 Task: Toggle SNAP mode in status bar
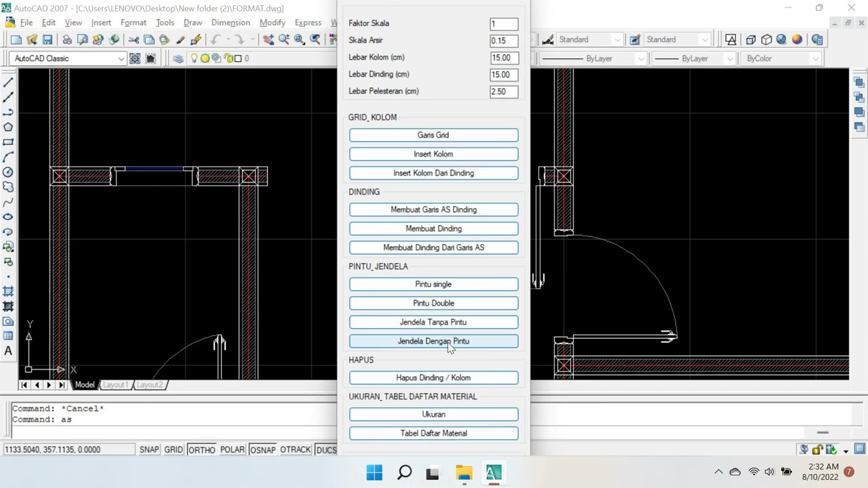[149, 449]
